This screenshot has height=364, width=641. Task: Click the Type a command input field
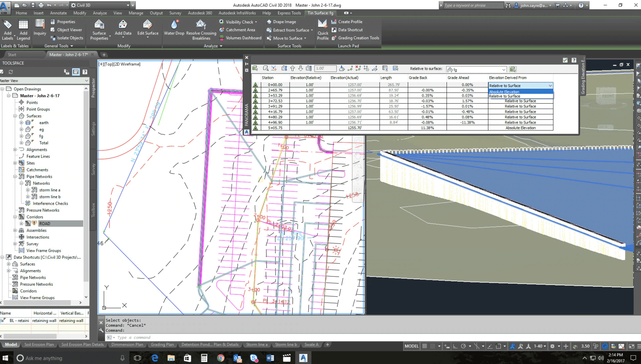coord(173,337)
